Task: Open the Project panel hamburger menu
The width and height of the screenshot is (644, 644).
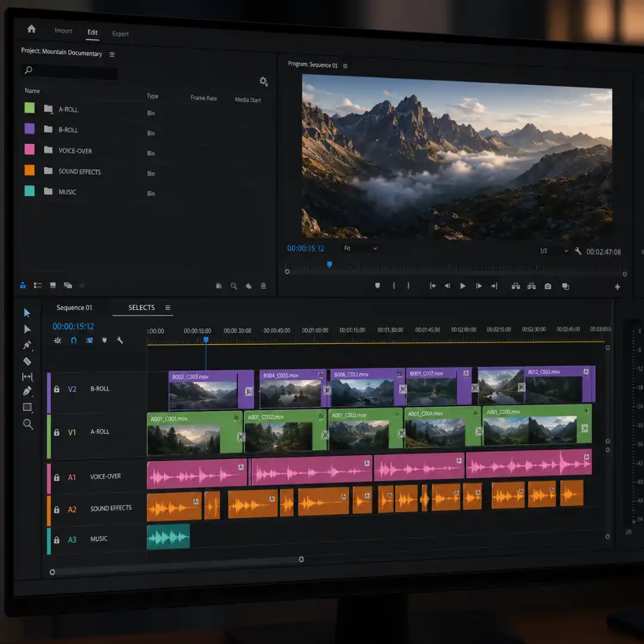Action: [112, 54]
